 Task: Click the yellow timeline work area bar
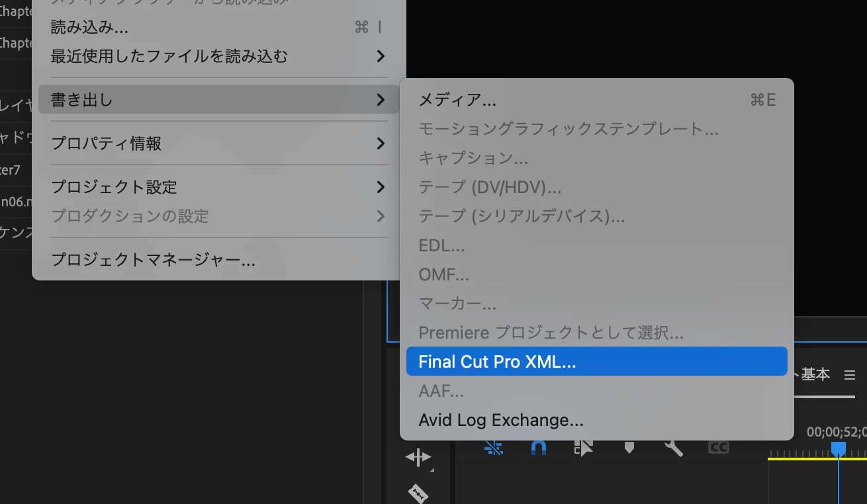pyautogui.click(x=817, y=458)
